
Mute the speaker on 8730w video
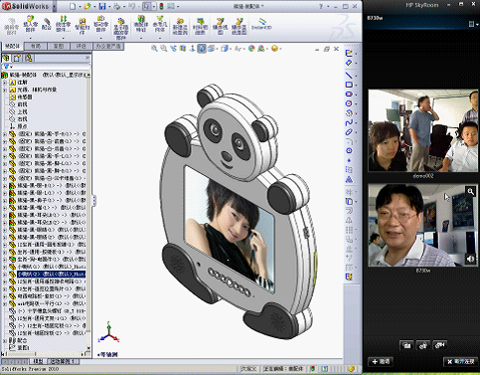[x=470, y=259]
